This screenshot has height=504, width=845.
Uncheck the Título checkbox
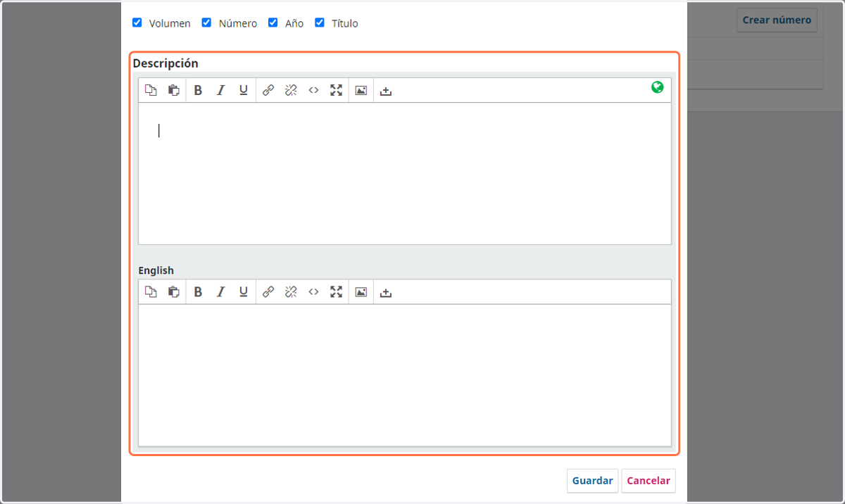320,23
